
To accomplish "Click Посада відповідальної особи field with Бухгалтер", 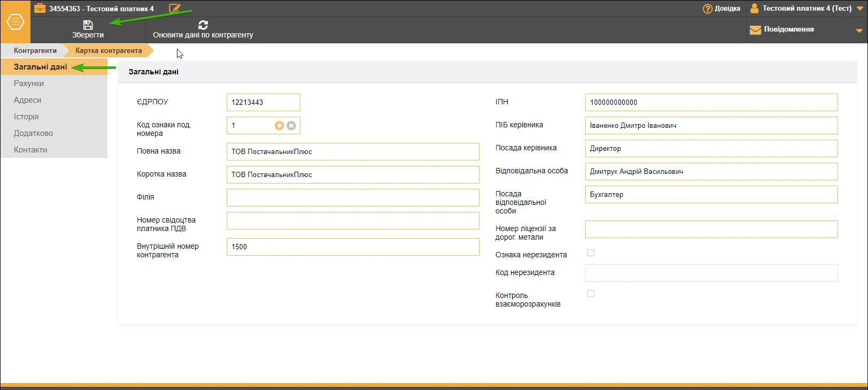I will pos(711,194).
